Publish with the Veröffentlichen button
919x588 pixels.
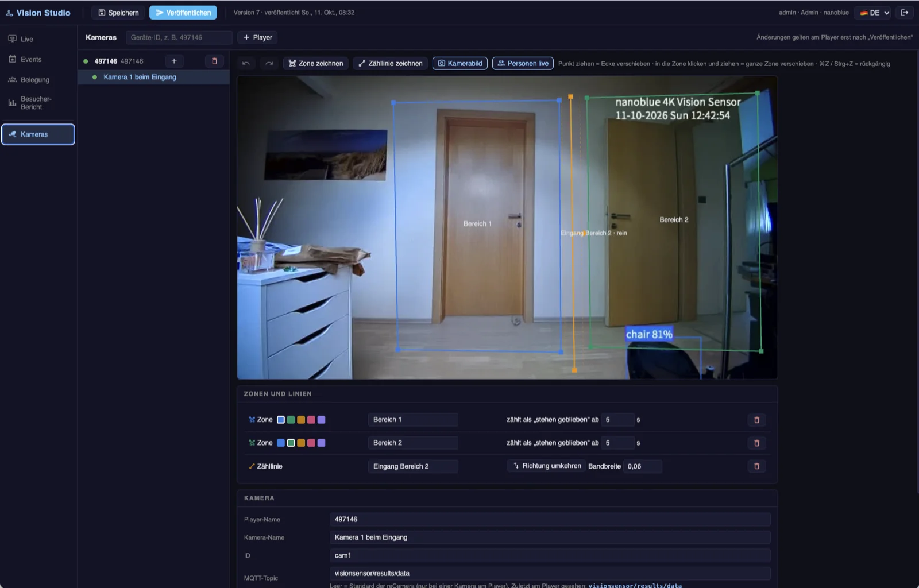pos(183,13)
